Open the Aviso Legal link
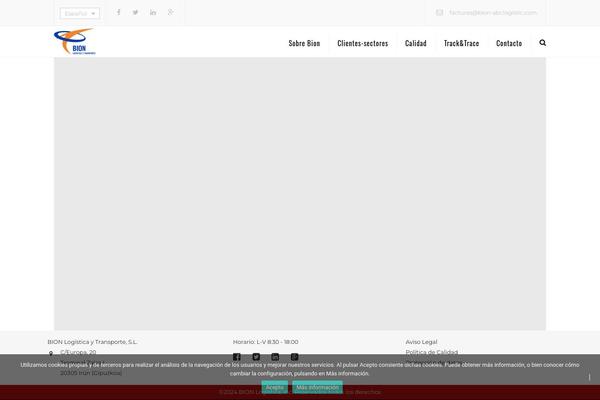This screenshot has height=400, width=600. [x=421, y=342]
